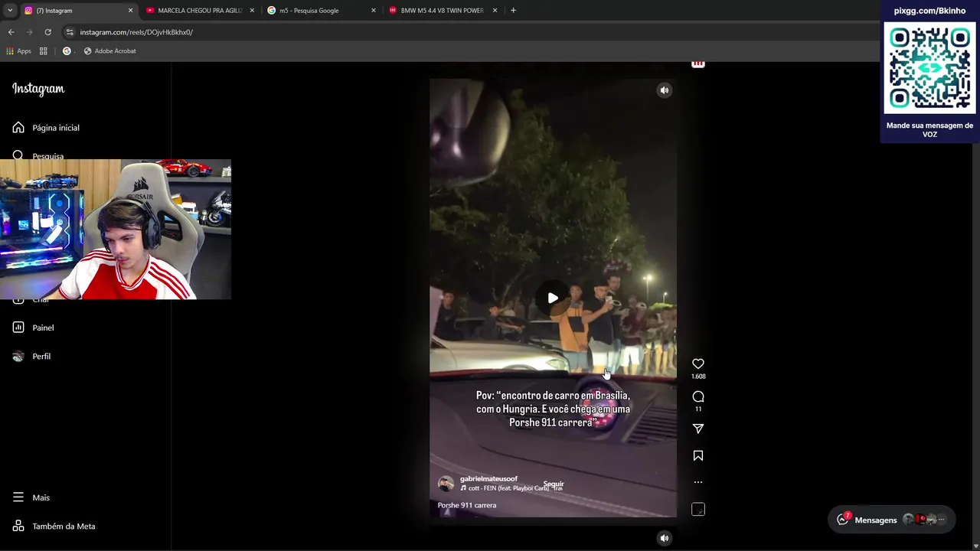Screen dimensions: 980x551
Task: Like the reel with the heart icon
Action: click(698, 364)
